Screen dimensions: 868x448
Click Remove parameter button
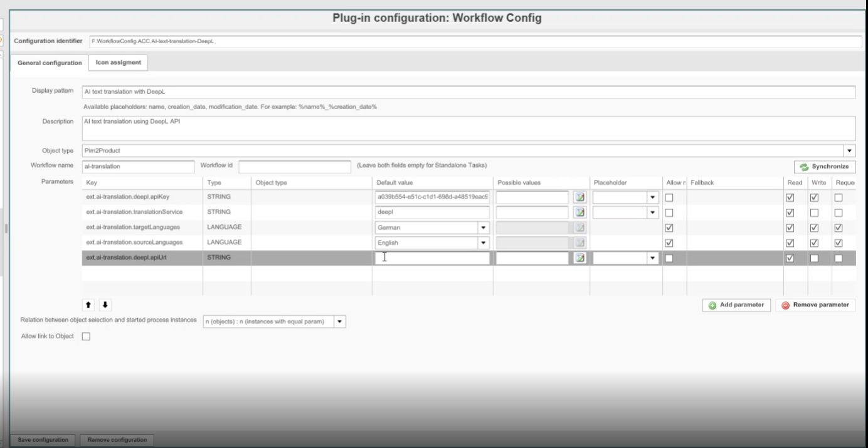pyautogui.click(x=815, y=305)
